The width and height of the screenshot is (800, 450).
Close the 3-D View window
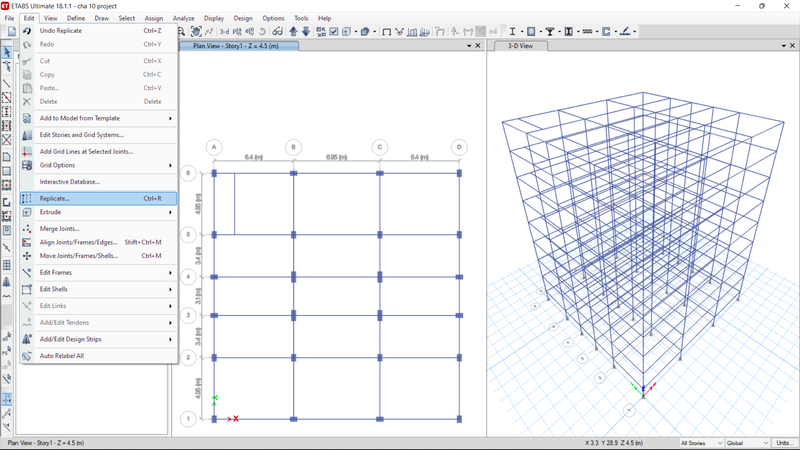point(792,46)
